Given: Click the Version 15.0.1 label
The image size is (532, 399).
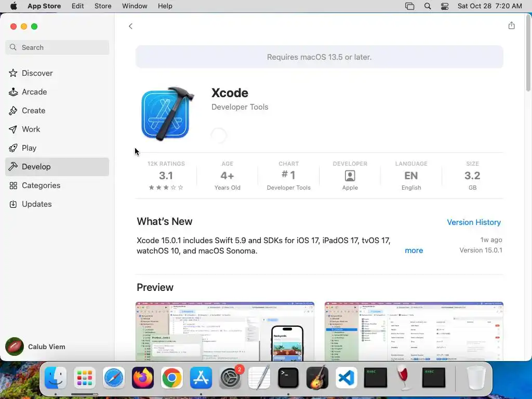Looking at the screenshot, I should [481, 250].
